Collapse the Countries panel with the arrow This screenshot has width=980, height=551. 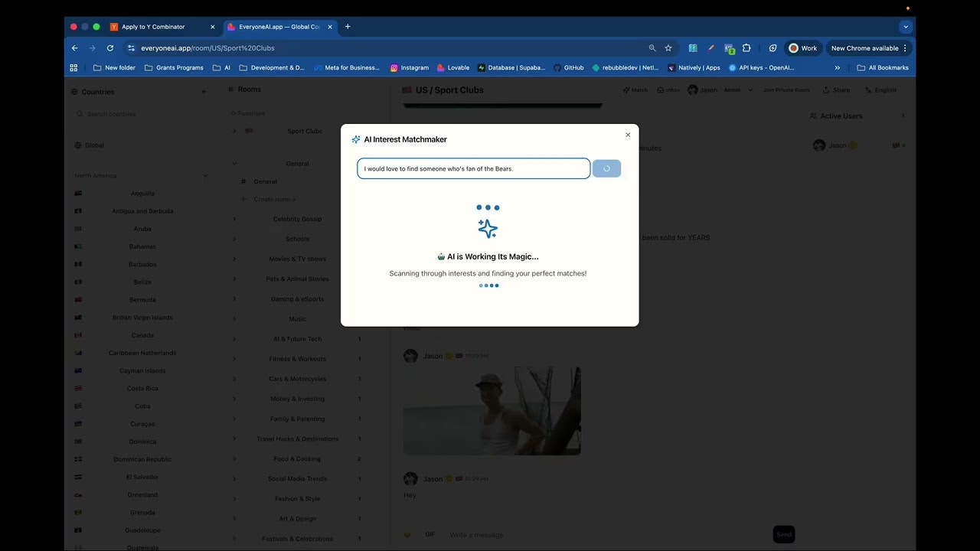point(204,92)
